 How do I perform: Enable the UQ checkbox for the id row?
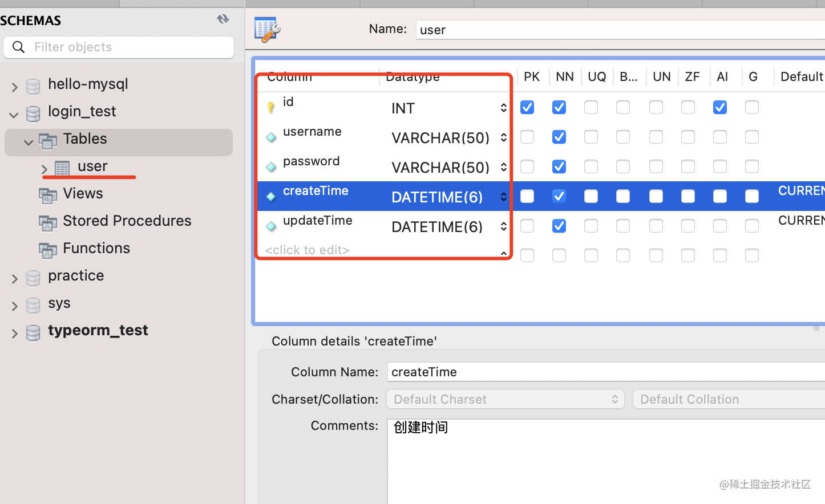591,107
